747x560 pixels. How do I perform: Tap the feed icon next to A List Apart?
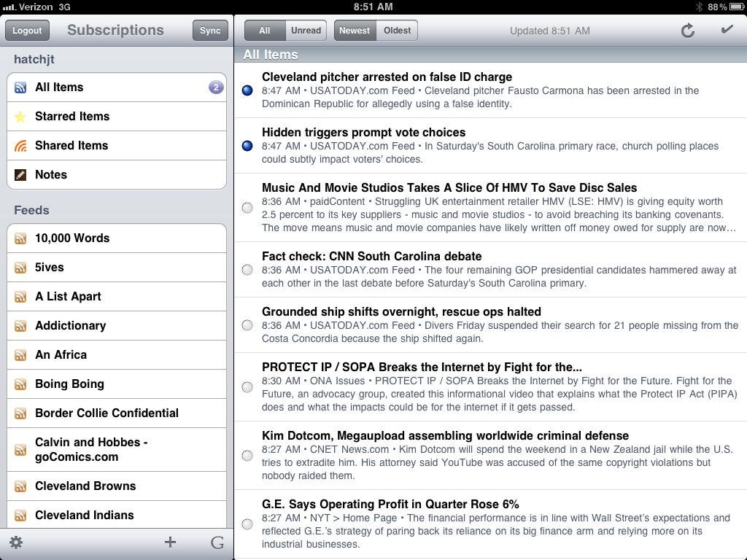coord(20,297)
